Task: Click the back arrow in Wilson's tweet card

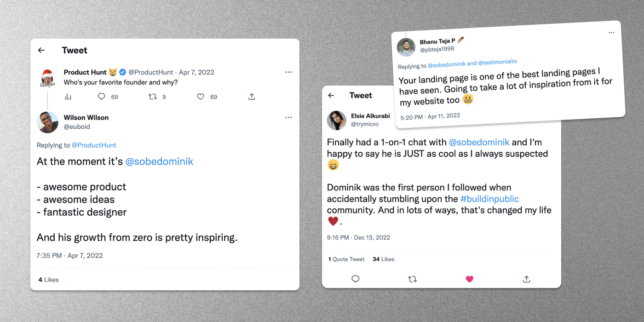Action: tap(41, 50)
